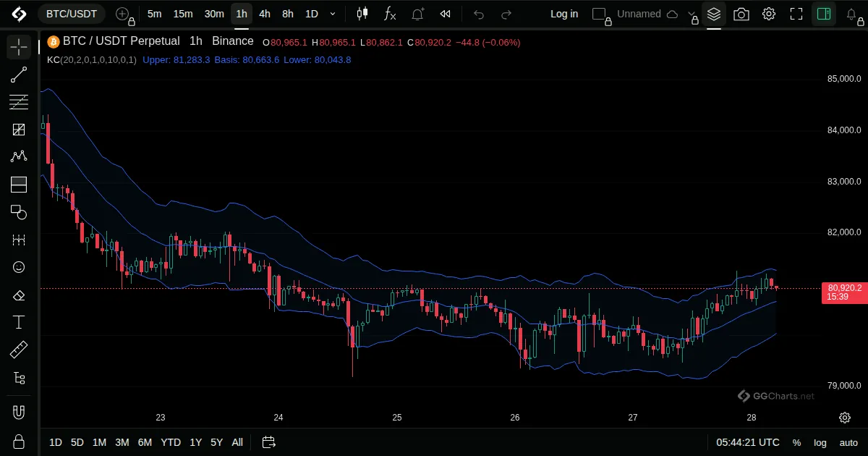868x456 pixels.
Task: Select the text annotation tool
Action: [19, 322]
